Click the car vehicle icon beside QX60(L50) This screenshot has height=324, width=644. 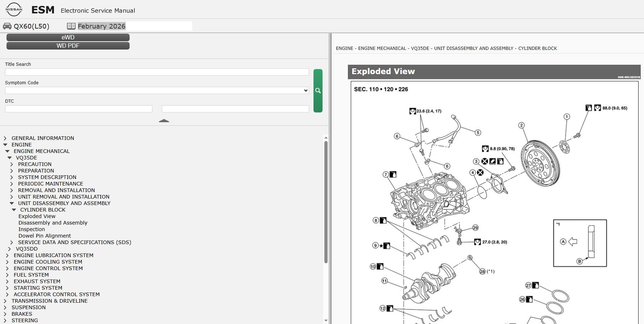point(7,26)
